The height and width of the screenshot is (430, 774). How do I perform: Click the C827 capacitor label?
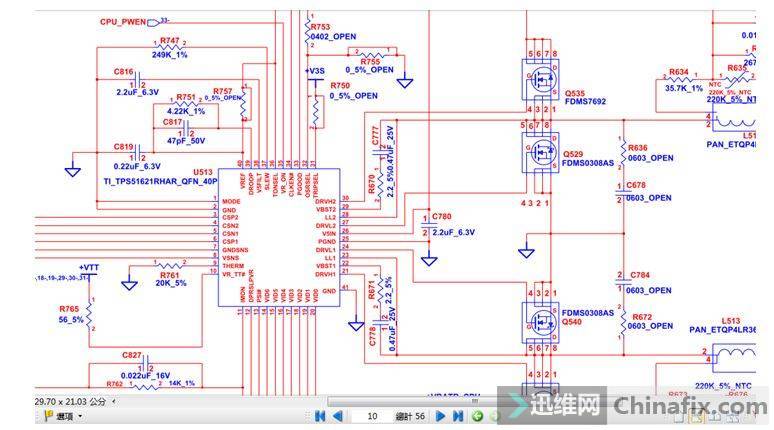pos(132,355)
